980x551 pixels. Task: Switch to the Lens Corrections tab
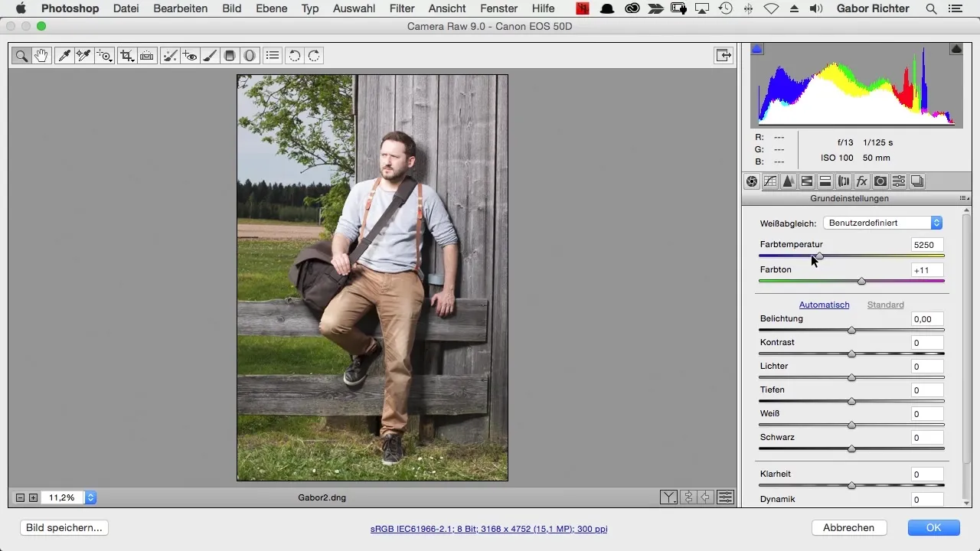[x=844, y=181]
